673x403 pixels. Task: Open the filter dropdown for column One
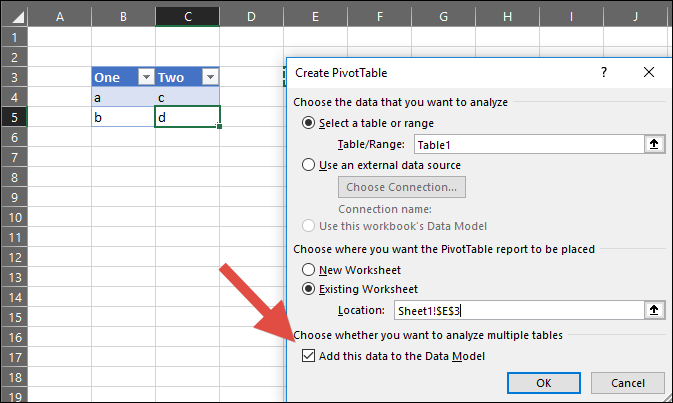coord(145,78)
